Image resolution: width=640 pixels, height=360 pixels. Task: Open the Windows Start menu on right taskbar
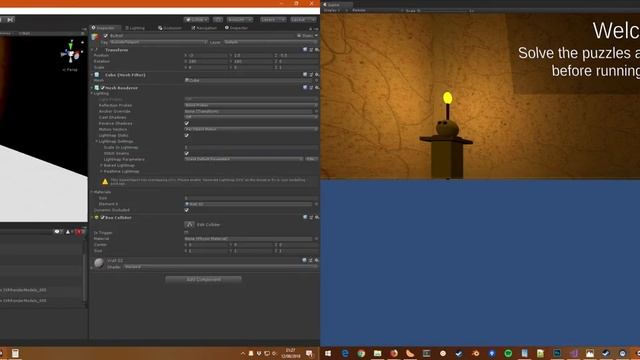point(328,353)
